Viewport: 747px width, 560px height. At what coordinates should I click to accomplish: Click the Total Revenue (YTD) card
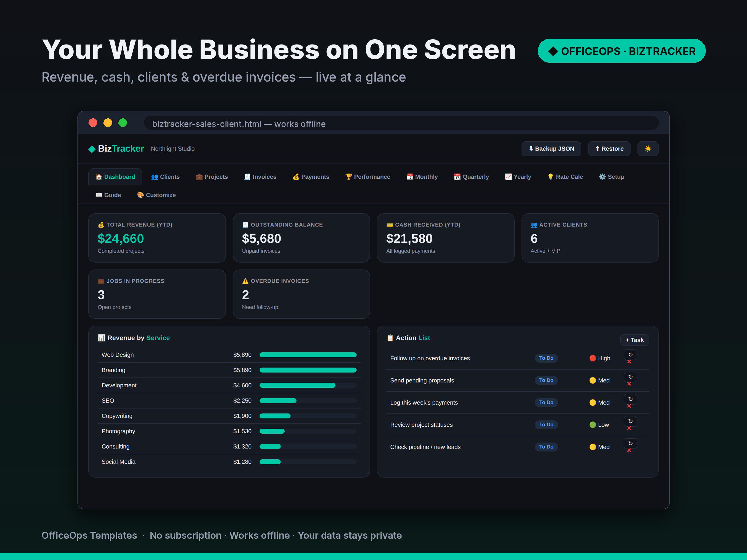[x=157, y=238]
